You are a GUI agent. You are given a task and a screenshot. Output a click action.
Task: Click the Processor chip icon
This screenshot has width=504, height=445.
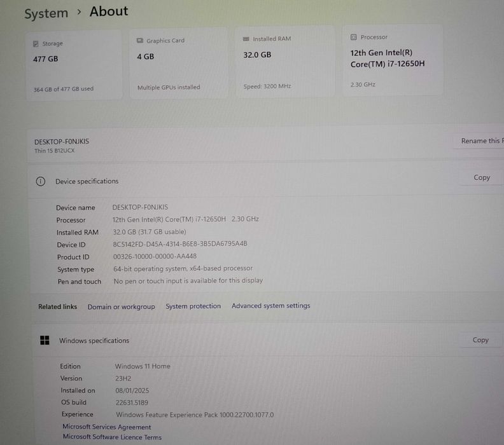point(354,38)
